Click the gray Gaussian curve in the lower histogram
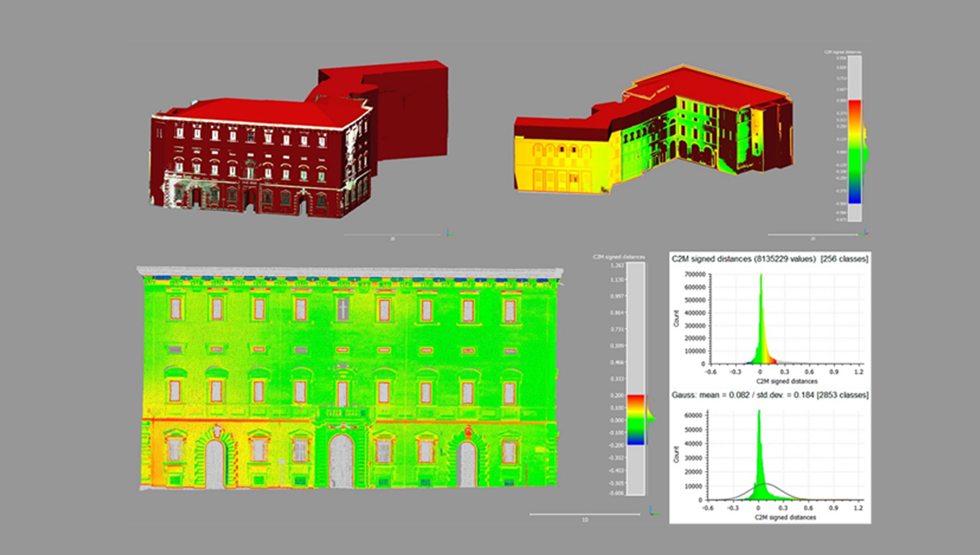The image size is (980, 555). point(788,490)
